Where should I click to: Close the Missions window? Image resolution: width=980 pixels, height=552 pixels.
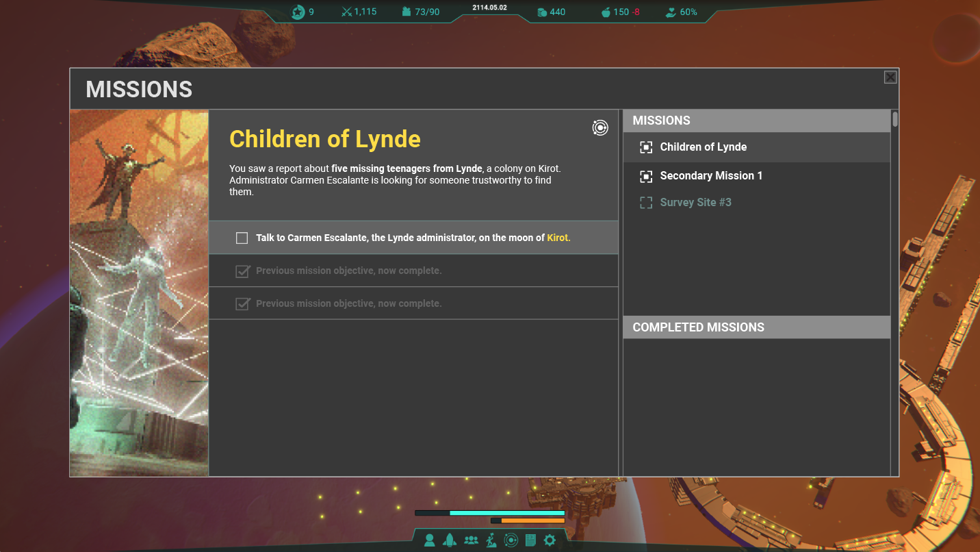890,77
